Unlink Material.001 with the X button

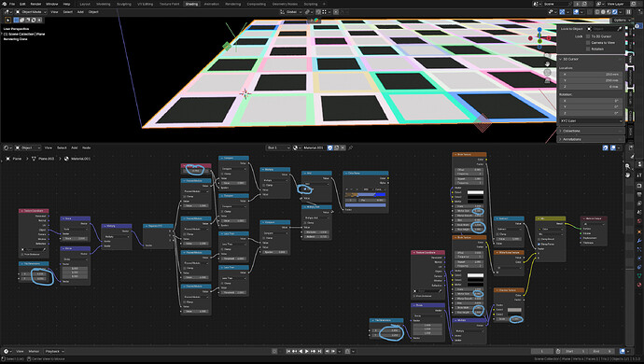point(343,147)
